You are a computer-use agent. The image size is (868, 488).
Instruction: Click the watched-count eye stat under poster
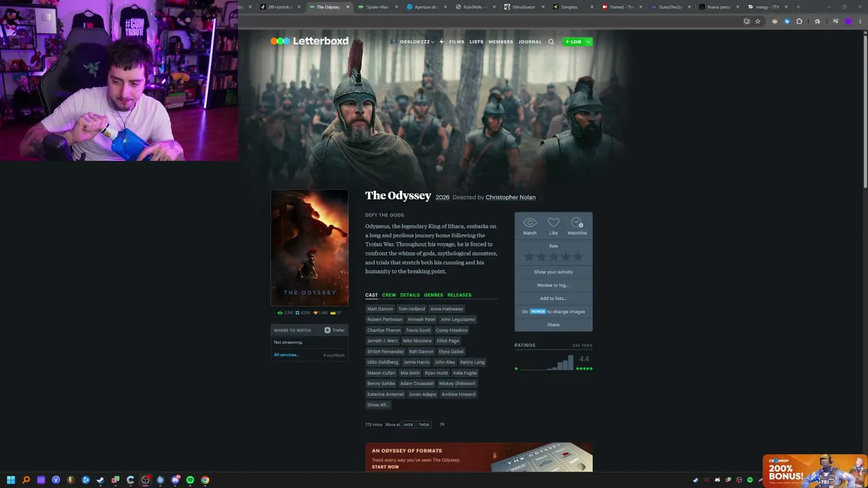(285, 313)
